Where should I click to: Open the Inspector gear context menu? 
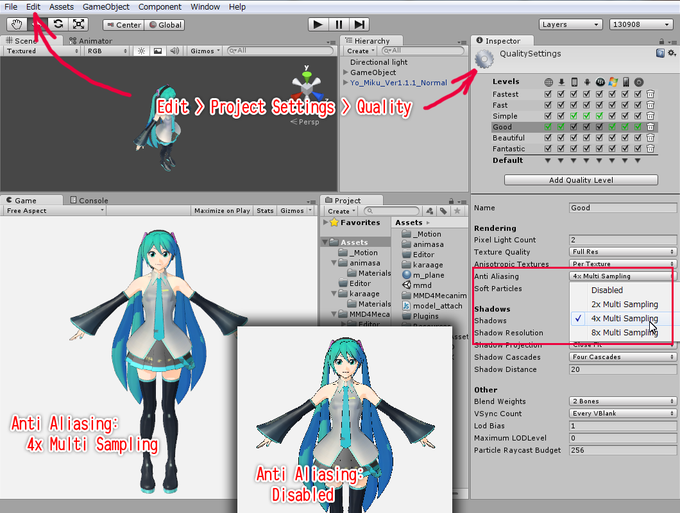click(672, 53)
